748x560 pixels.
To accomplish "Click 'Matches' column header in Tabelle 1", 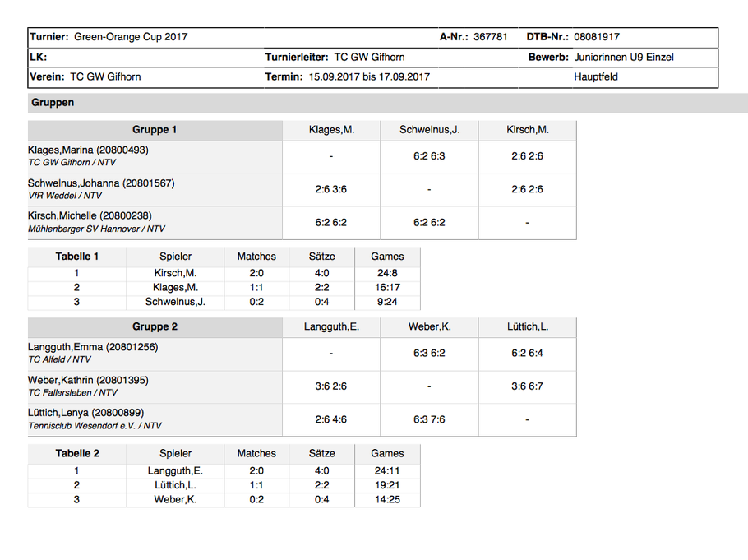I will pos(256,257).
